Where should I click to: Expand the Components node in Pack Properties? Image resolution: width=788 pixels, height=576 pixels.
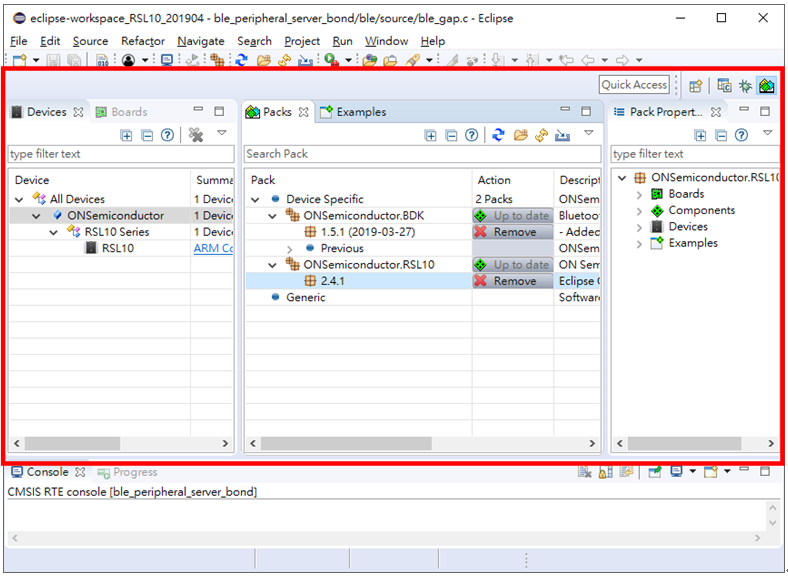pos(639,211)
